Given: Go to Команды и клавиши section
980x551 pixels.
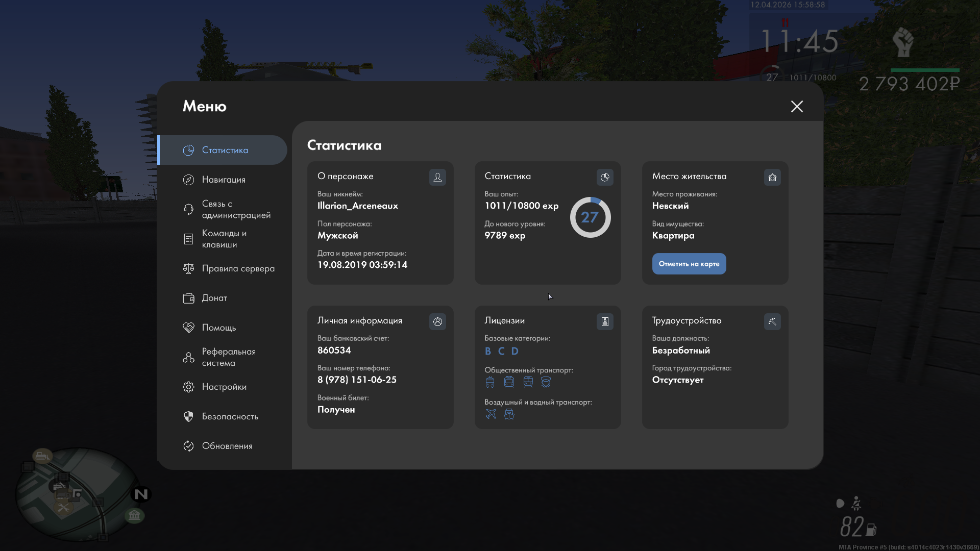Looking at the screenshot, I should point(224,239).
